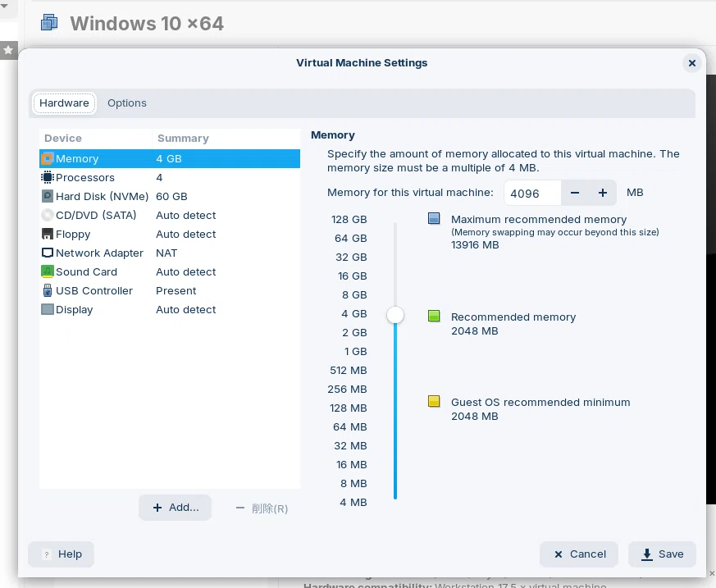Click the blue Maximum recommended memory swatch
Viewport: 716px width, 588px height.
click(434, 218)
